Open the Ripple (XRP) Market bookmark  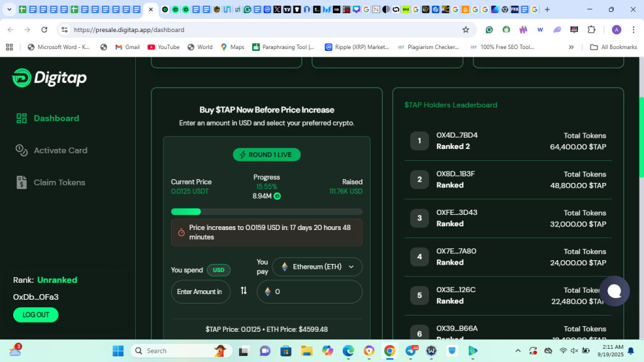(x=357, y=47)
